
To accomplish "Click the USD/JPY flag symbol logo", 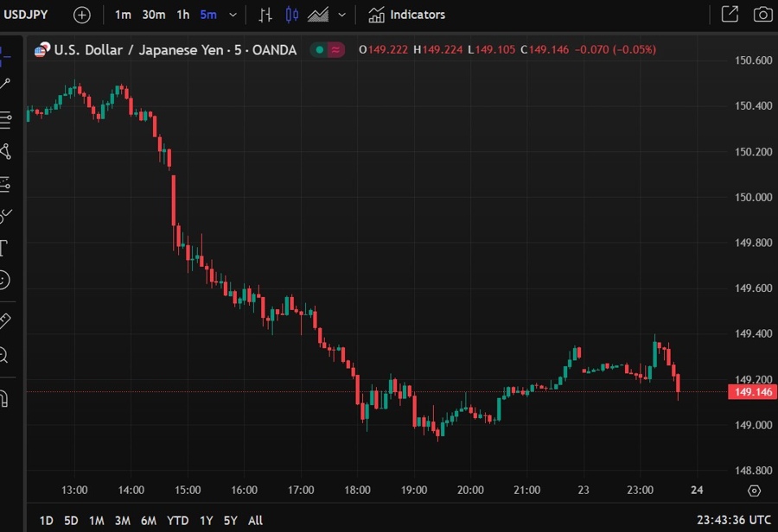I will click(42, 49).
